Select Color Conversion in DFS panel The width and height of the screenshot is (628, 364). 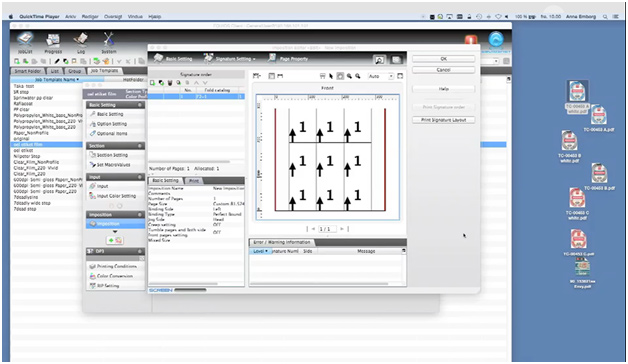click(115, 276)
